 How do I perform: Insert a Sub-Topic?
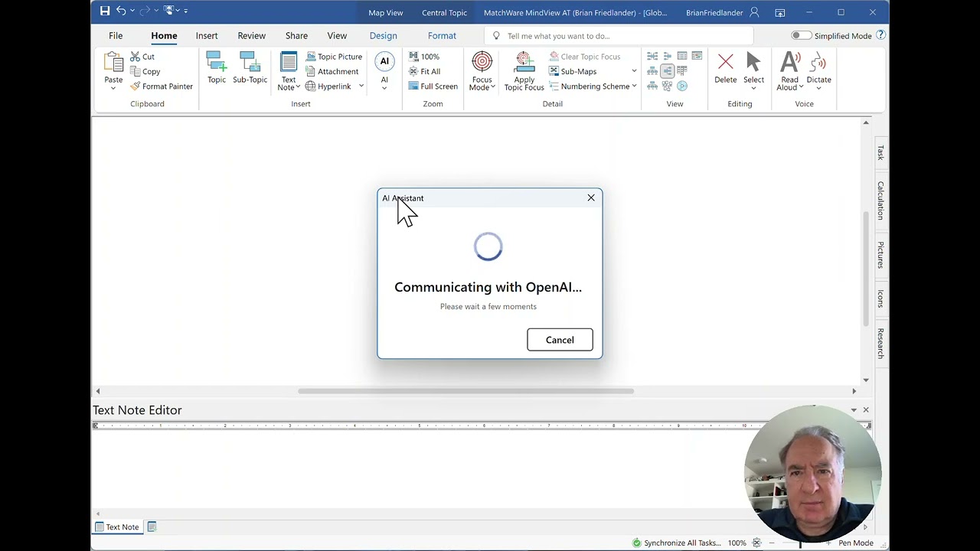tap(250, 67)
